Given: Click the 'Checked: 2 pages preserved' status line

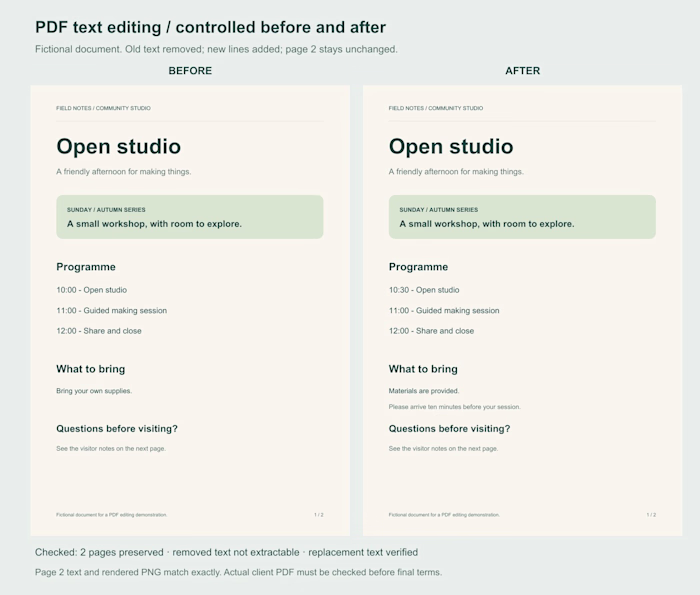Looking at the screenshot, I should coord(226,552).
